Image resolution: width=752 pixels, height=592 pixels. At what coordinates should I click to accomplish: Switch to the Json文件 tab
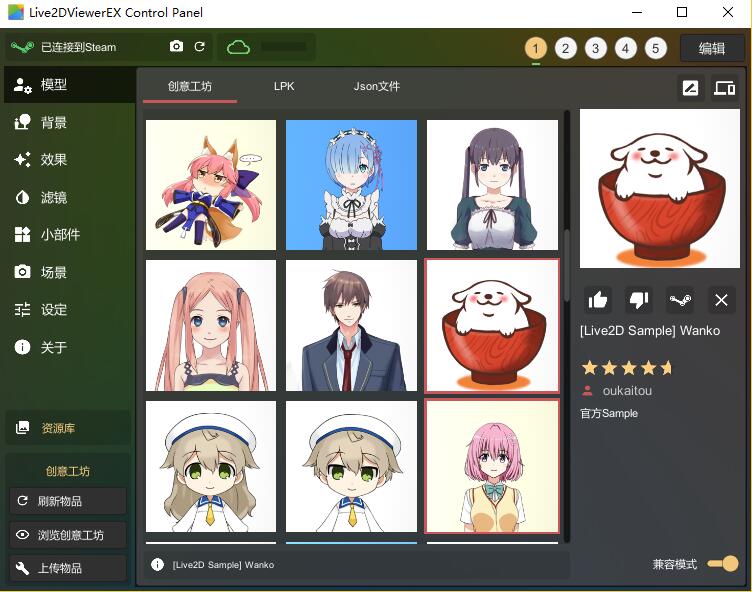click(x=376, y=87)
